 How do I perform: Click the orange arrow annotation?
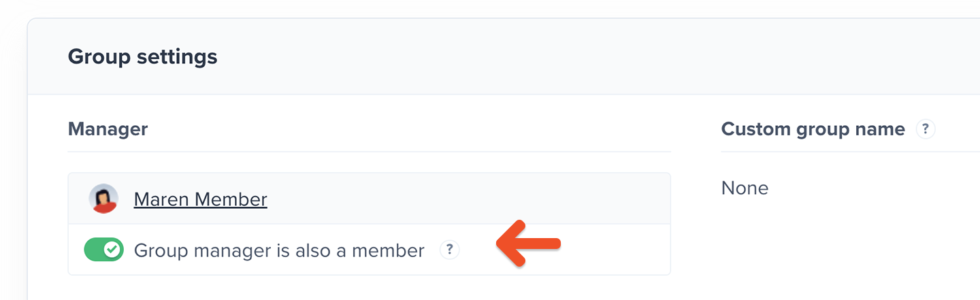point(529,243)
